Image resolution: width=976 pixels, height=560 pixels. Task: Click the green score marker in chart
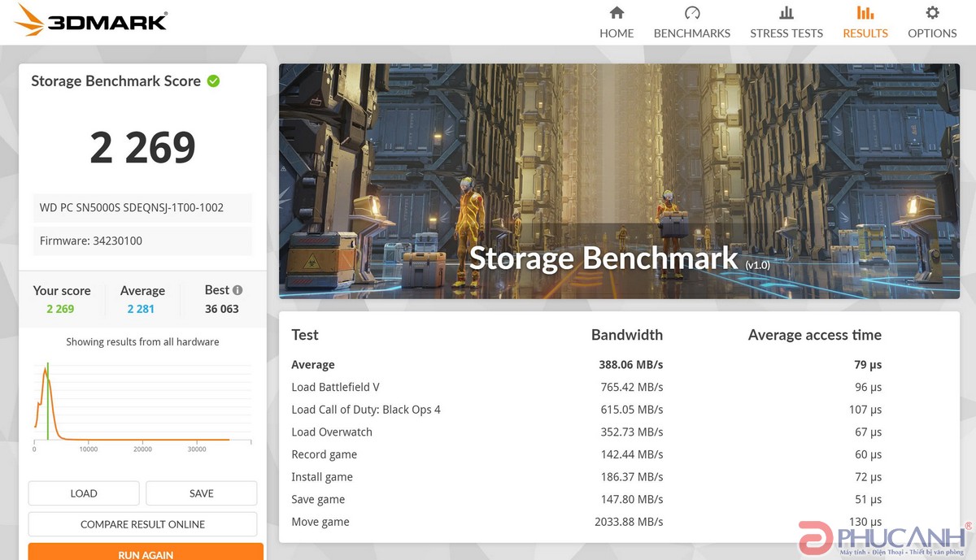tap(47, 402)
